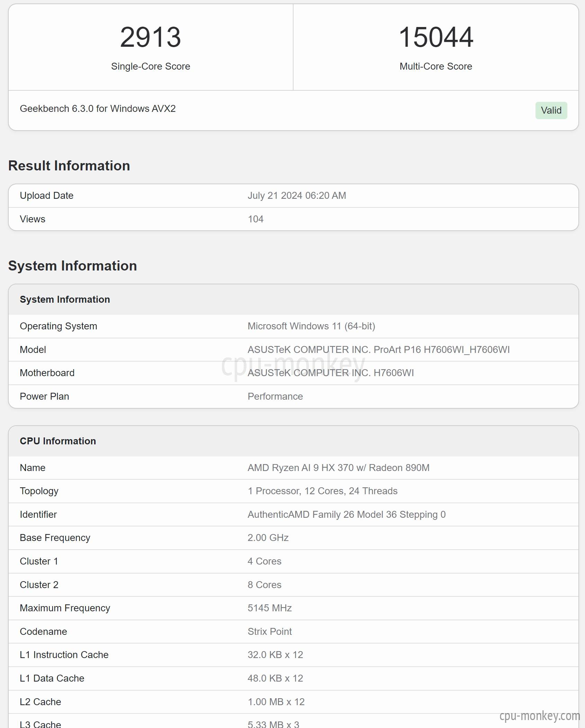Viewport: 585px width, 728px height.
Task: Select the 48.0 KB x 12 value
Action: [x=275, y=678]
